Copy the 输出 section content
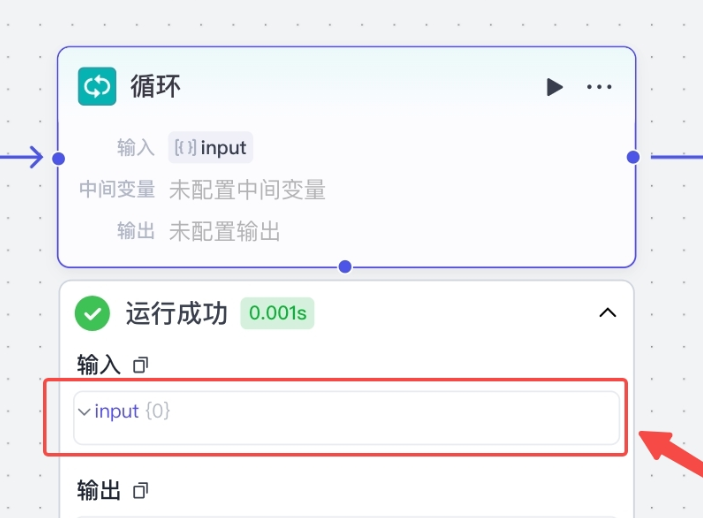This screenshot has width=703, height=518. click(x=141, y=490)
